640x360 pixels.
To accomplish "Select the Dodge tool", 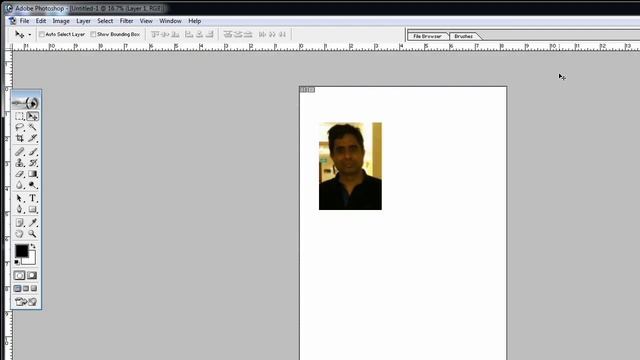I will (x=32, y=185).
